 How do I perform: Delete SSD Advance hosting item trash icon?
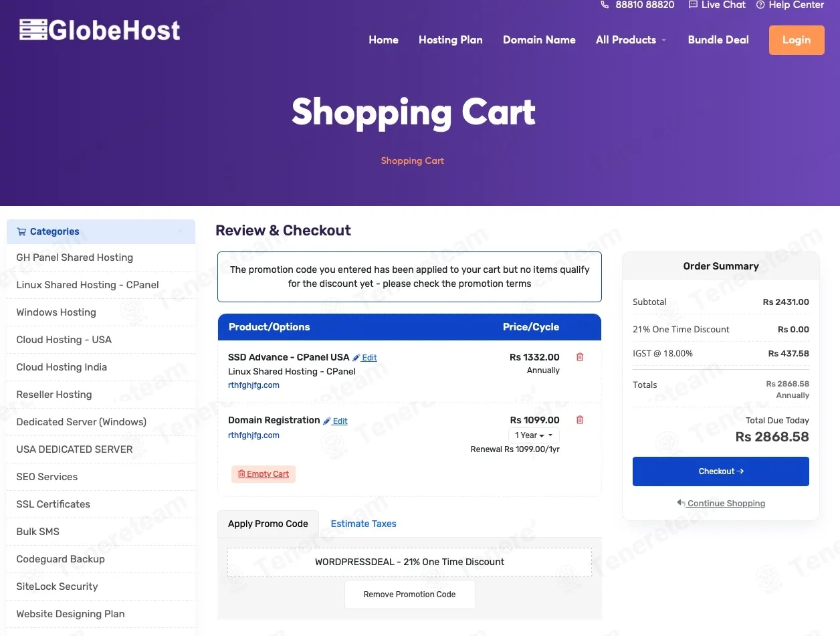(x=580, y=357)
